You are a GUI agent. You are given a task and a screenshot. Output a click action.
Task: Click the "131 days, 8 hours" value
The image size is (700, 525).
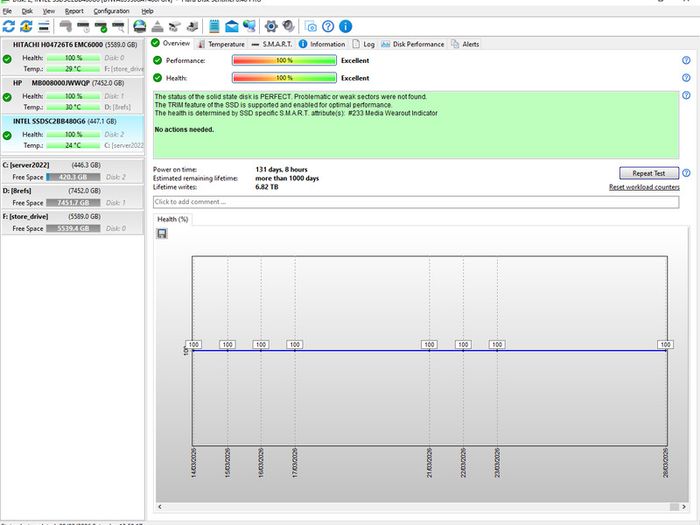click(x=281, y=169)
